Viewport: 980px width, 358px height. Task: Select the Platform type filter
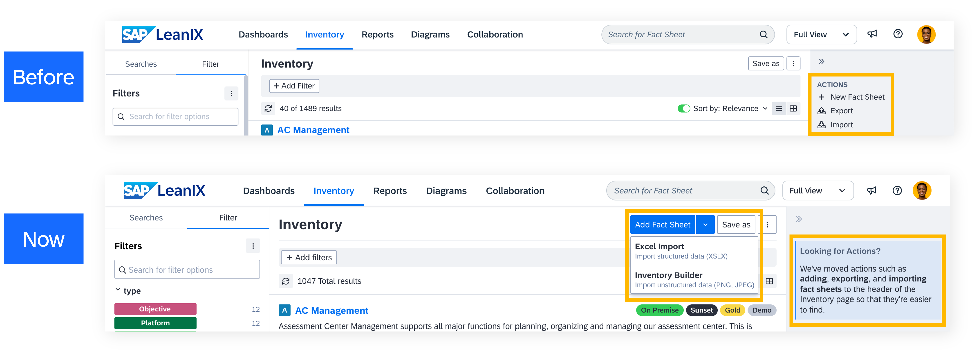pyautogui.click(x=155, y=323)
